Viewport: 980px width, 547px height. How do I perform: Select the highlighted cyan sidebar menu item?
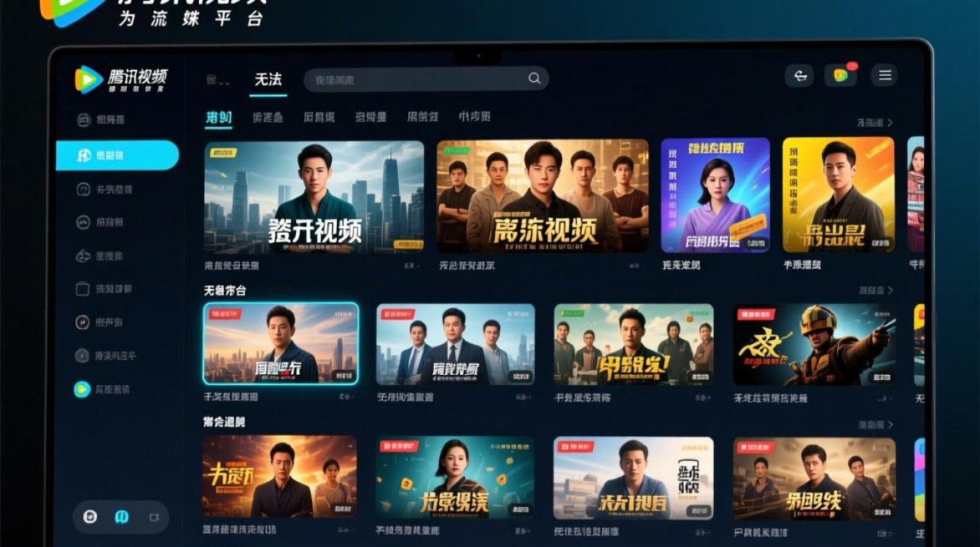click(117, 155)
